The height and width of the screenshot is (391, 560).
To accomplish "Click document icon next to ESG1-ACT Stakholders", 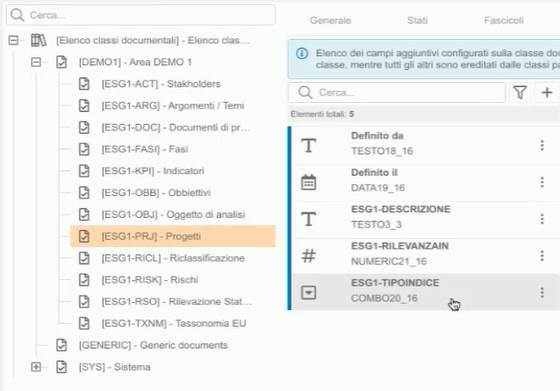I will [84, 84].
